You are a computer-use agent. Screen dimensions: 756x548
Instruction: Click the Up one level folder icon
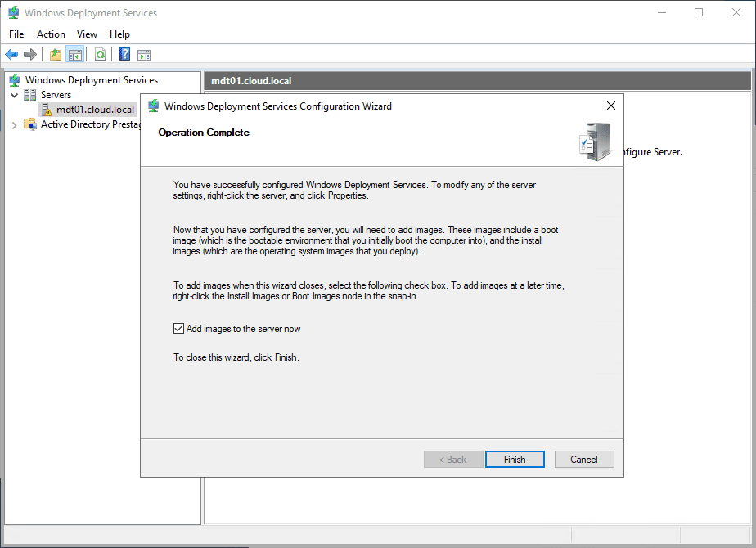(x=56, y=55)
